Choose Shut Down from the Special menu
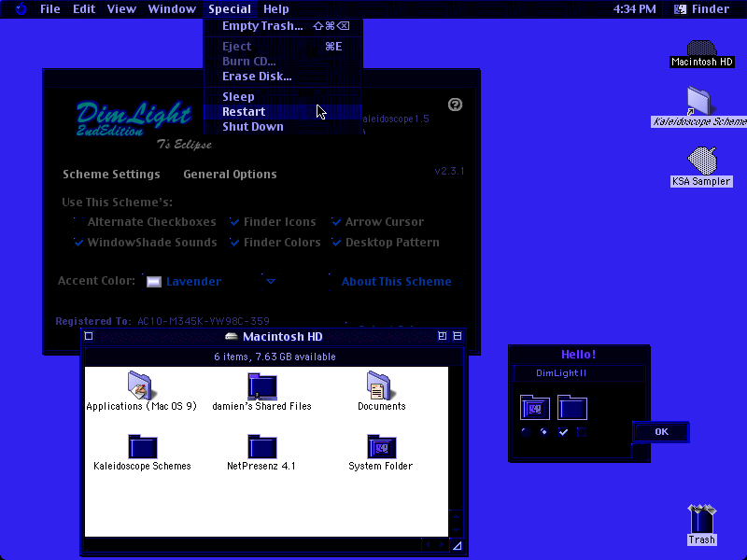 (x=283, y=127)
